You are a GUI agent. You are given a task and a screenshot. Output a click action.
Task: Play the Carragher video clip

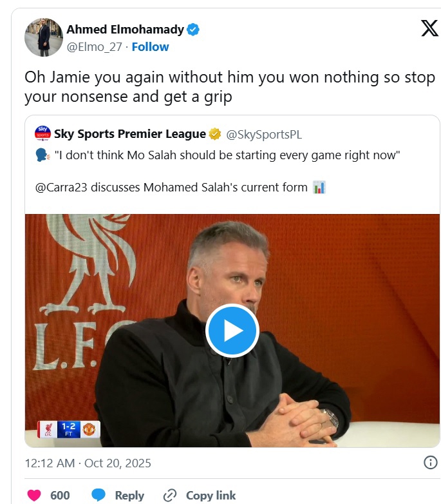pyautogui.click(x=232, y=331)
